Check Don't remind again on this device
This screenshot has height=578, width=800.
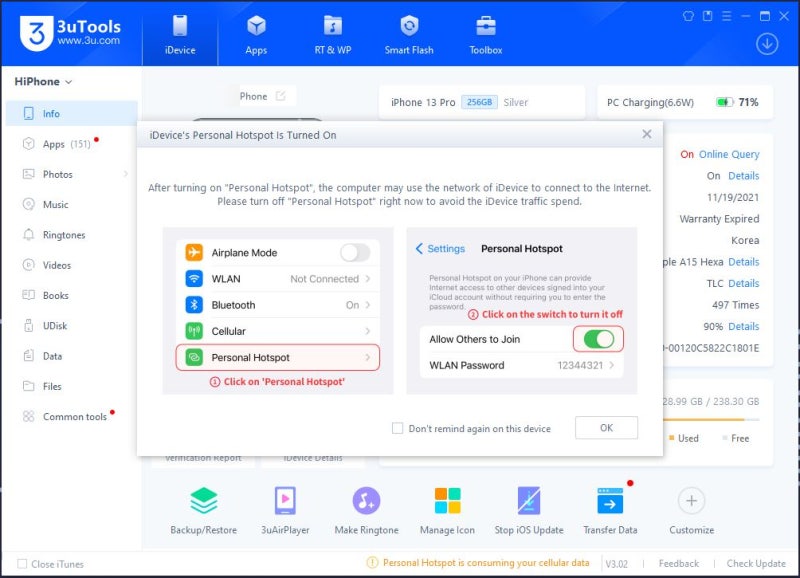[x=399, y=427]
